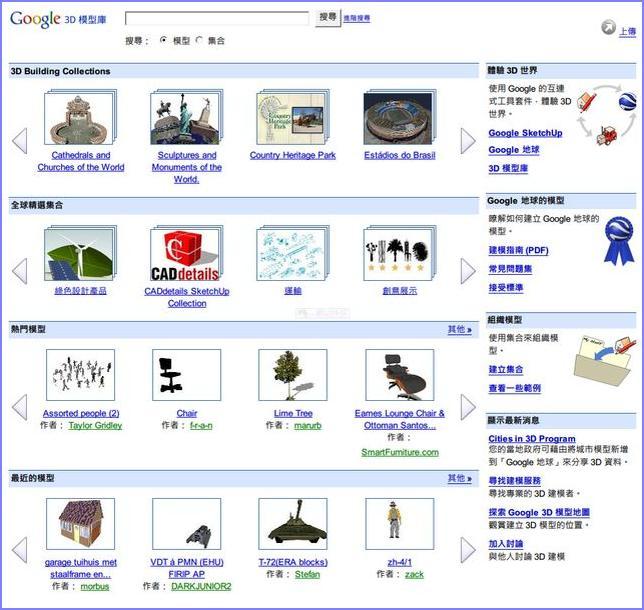The height and width of the screenshot is (610, 644).
Task: Click the Google 3D 模型庫 logo
Action: [x=58, y=19]
